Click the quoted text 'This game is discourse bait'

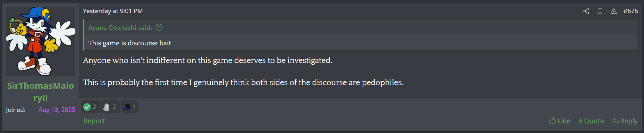point(129,43)
